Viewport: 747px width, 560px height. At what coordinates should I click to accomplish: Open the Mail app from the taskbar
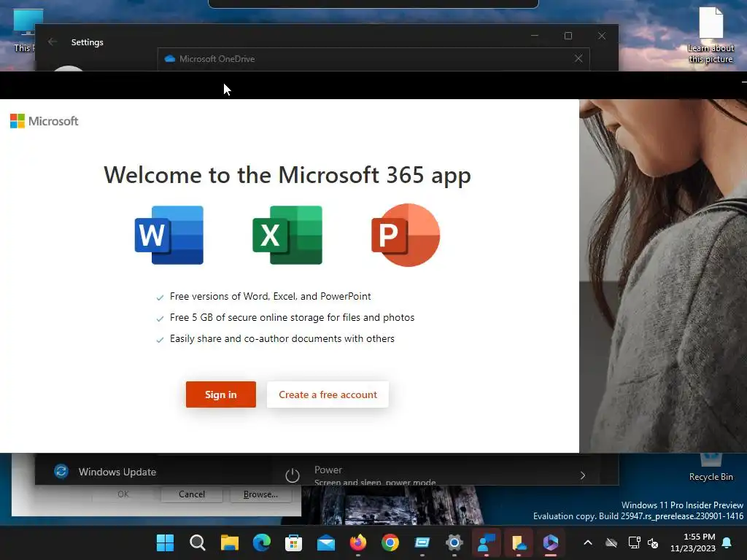326,542
